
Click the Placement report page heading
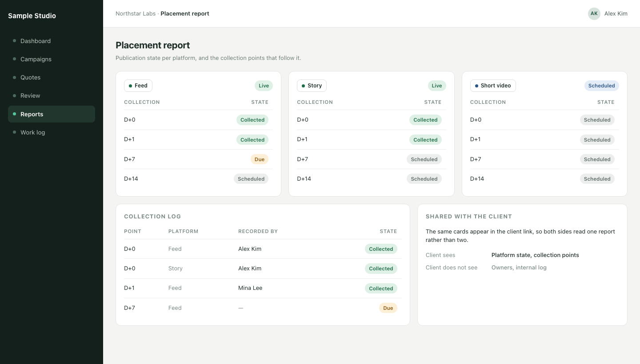point(152,45)
